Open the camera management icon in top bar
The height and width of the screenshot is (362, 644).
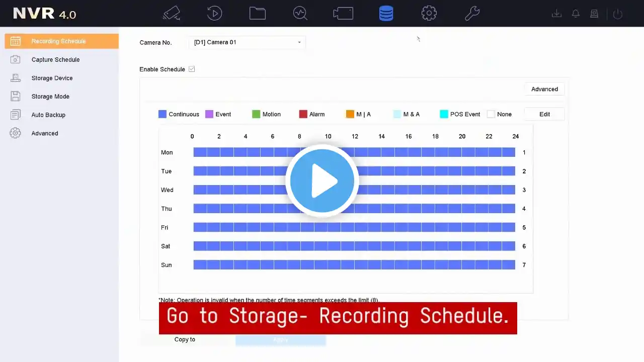[172, 13]
